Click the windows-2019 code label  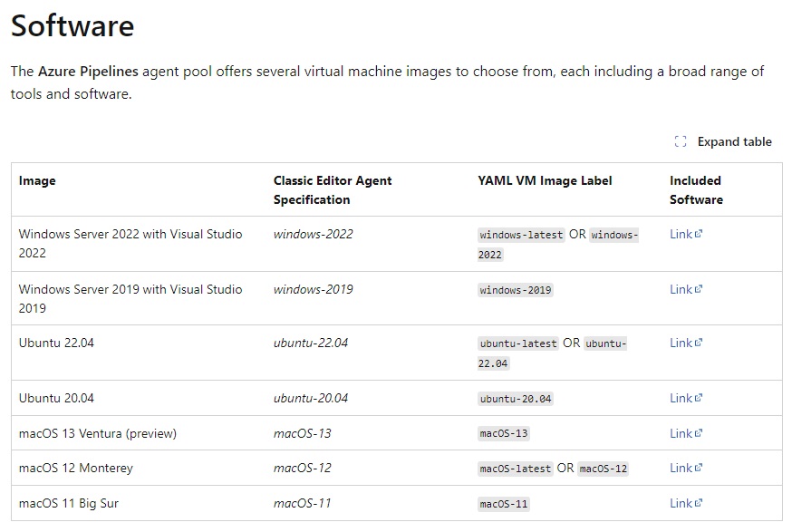pyautogui.click(x=516, y=290)
